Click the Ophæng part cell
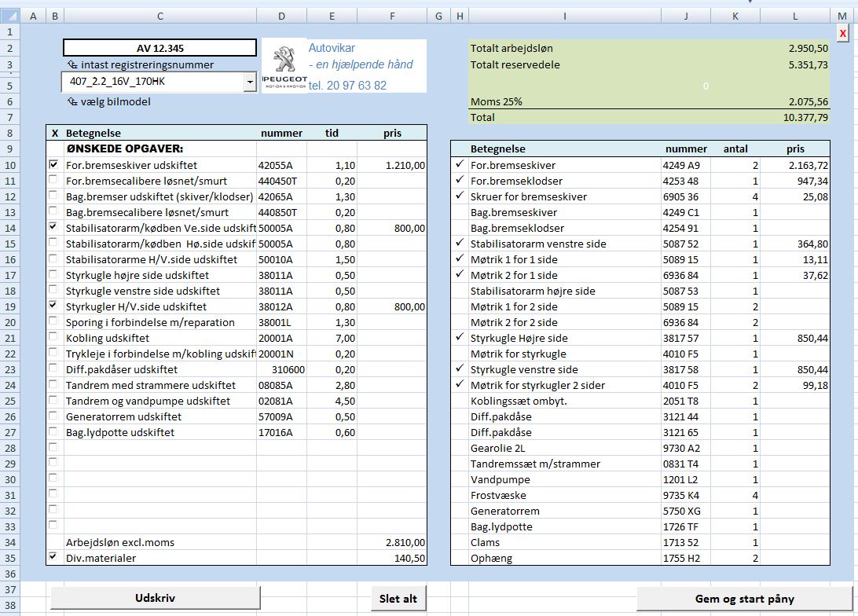Image resolution: width=858 pixels, height=616 pixels. pos(565,559)
